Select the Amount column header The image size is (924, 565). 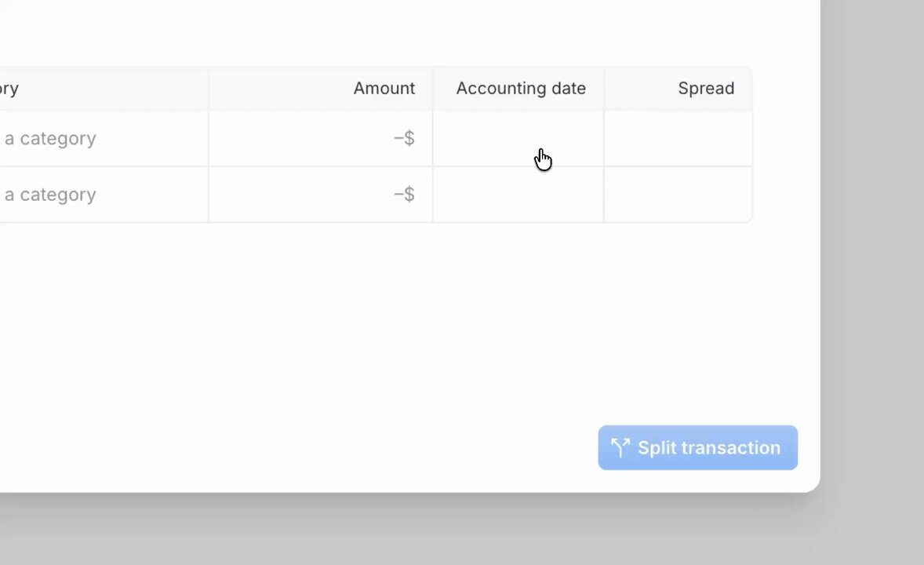(x=384, y=89)
